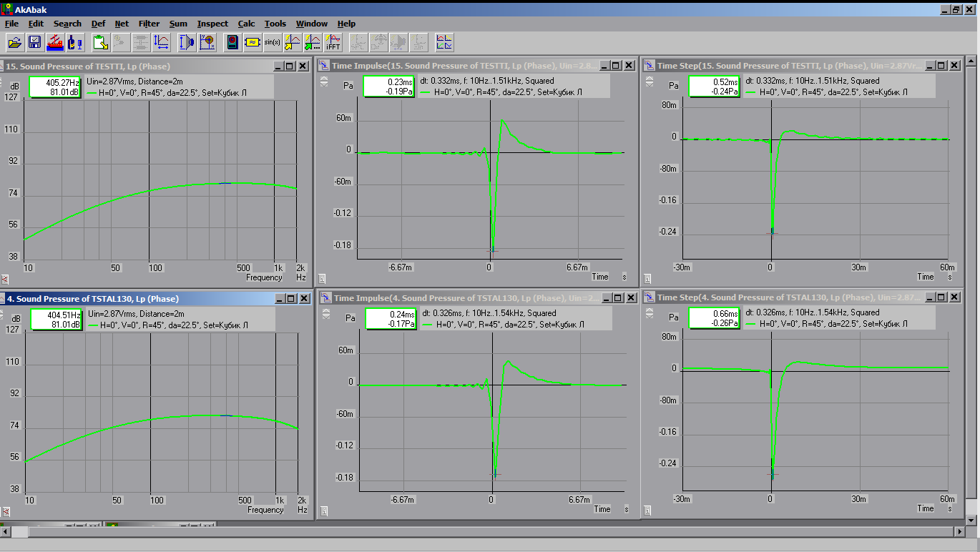980x552 pixels.
Task: Click curve stepper in Time Impulse TESTTI window
Action: [324, 82]
